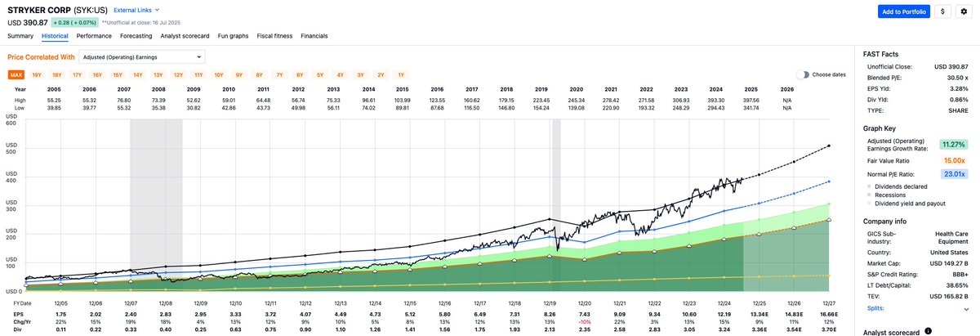Select the 10Y time range
The image size is (980, 336).
point(218,74)
